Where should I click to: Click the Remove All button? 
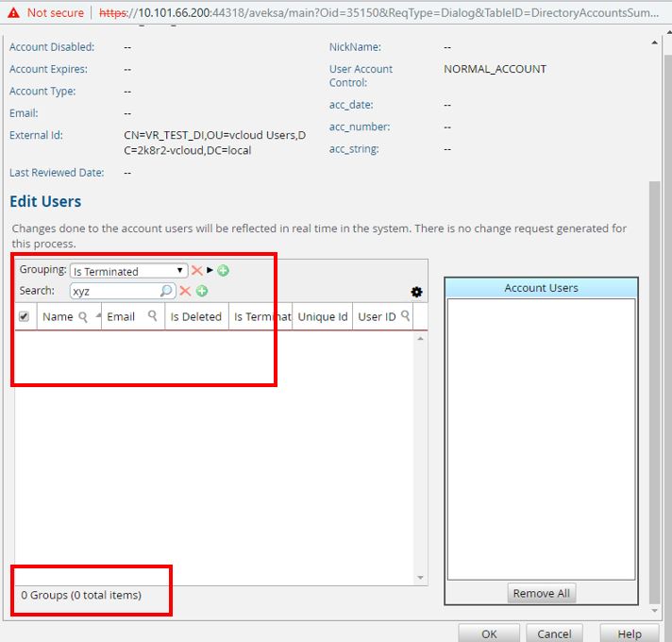541,594
